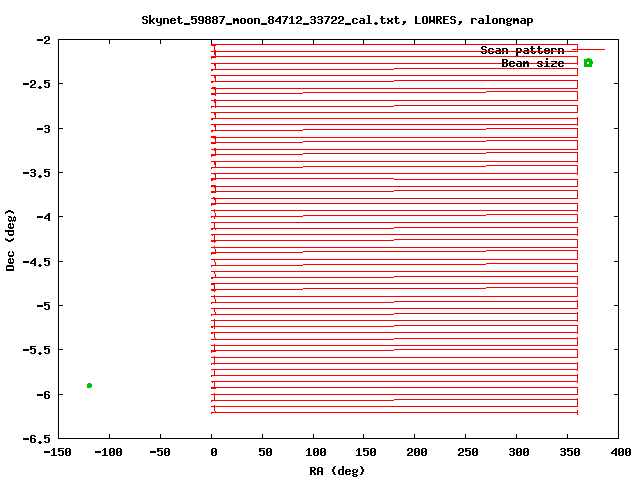Click the y-axis tick label -6
The image size is (640, 480).
(x=44, y=395)
